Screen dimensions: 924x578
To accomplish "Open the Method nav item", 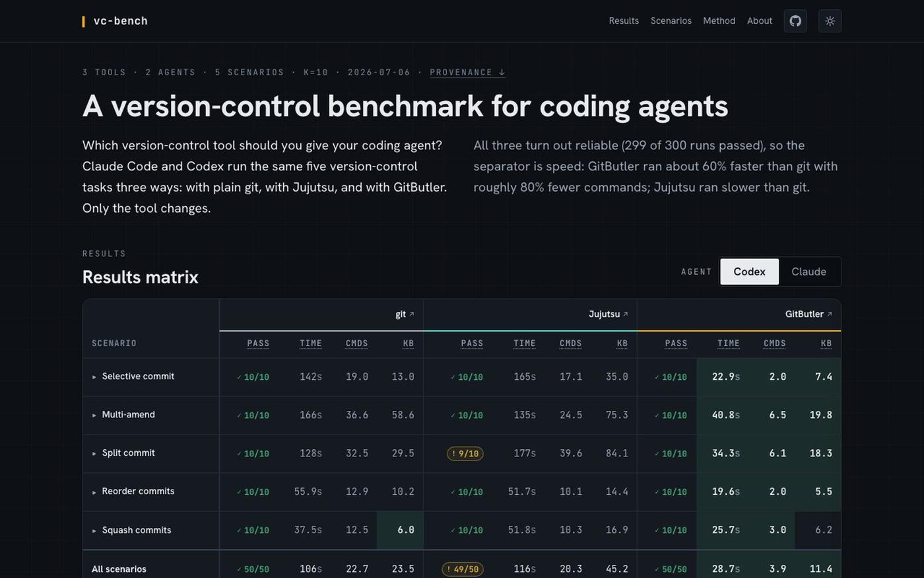I will [x=719, y=21].
